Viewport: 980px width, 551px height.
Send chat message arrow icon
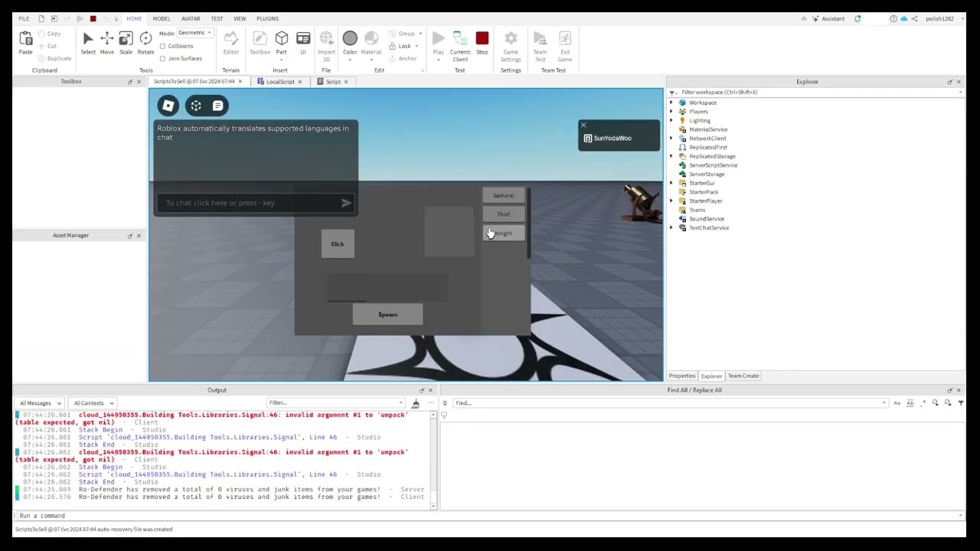[x=346, y=203]
